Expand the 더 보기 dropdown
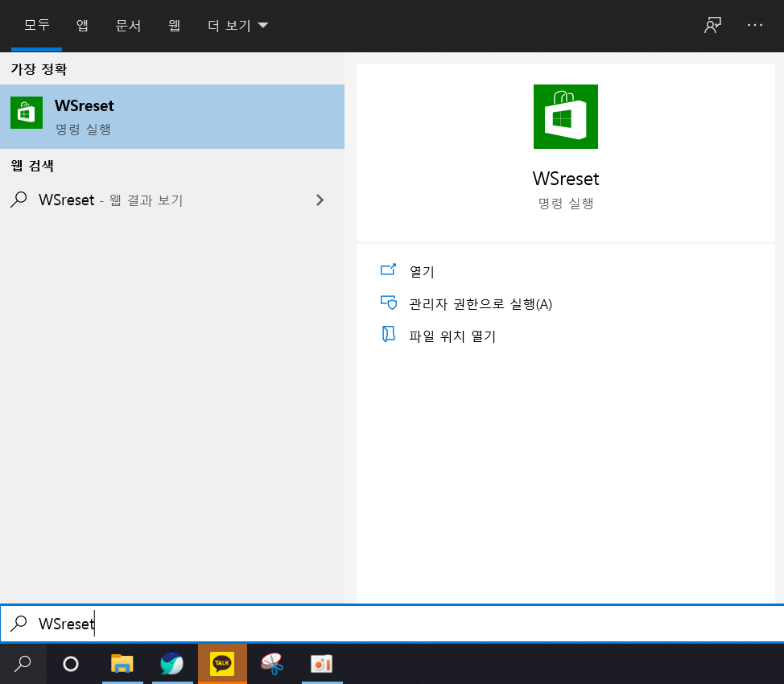Viewport: 784px width, 684px height. pos(238,26)
